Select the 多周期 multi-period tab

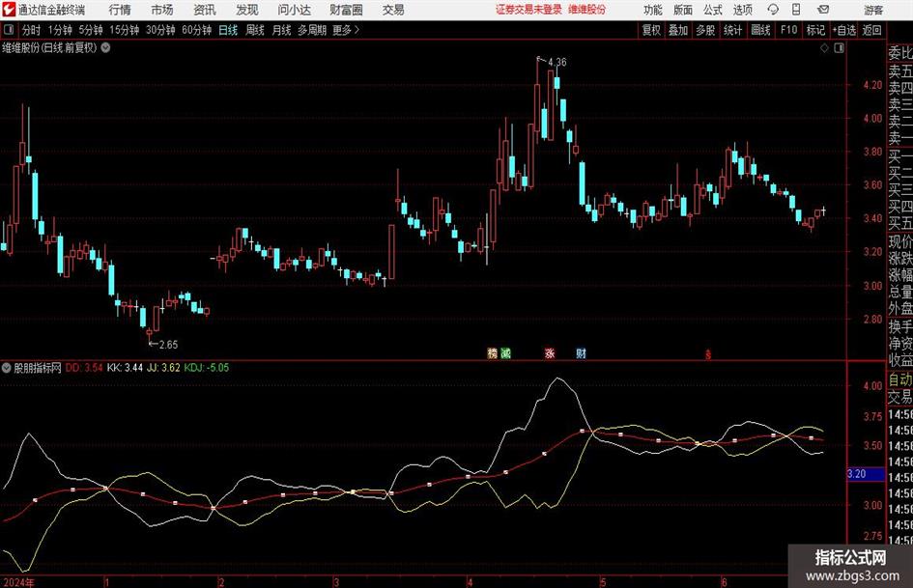pos(312,30)
